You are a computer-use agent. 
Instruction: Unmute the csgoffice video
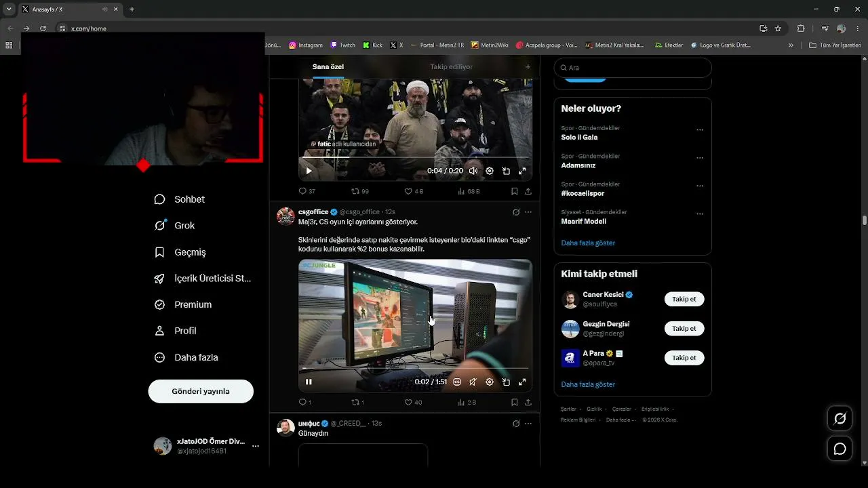click(x=473, y=382)
